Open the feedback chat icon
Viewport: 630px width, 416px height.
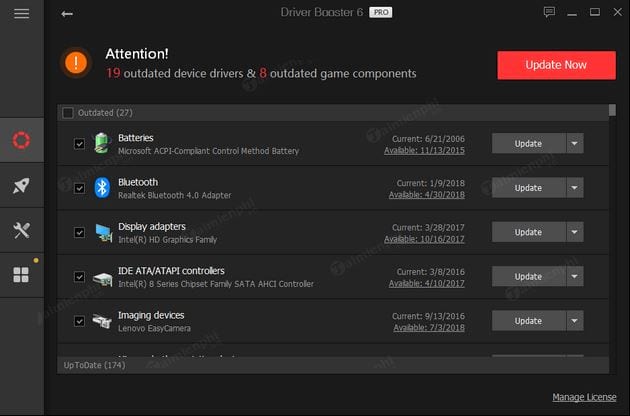(x=549, y=12)
